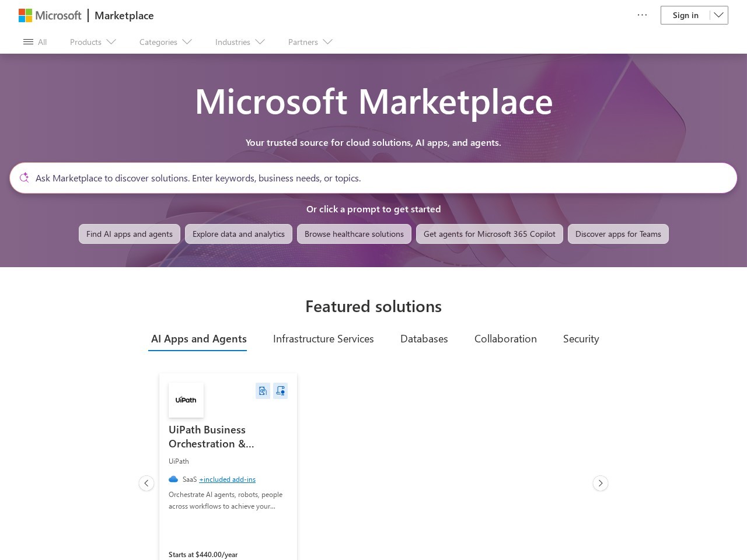Open the chevron next to Sign in
The width and height of the screenshot is (747, 560).
(719, 15)
